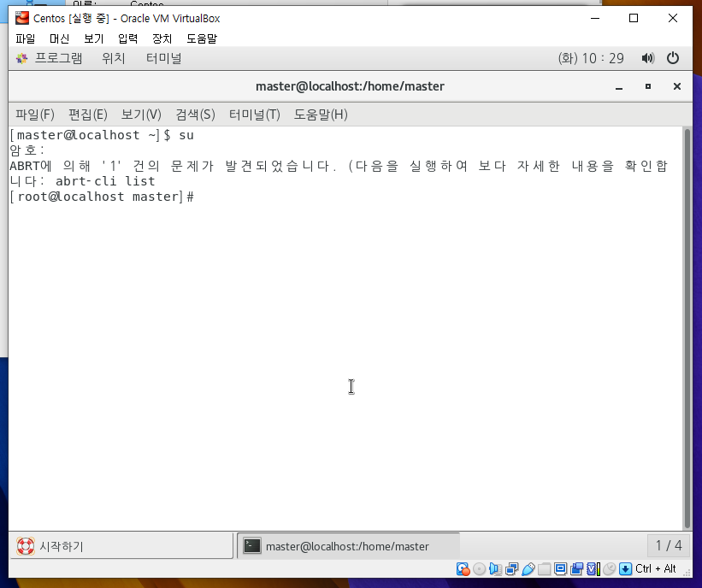The height and width of the screenshot is (588, 702).
Task: Open the terminal 도움말(H) menu
Action: pos(321,115)
